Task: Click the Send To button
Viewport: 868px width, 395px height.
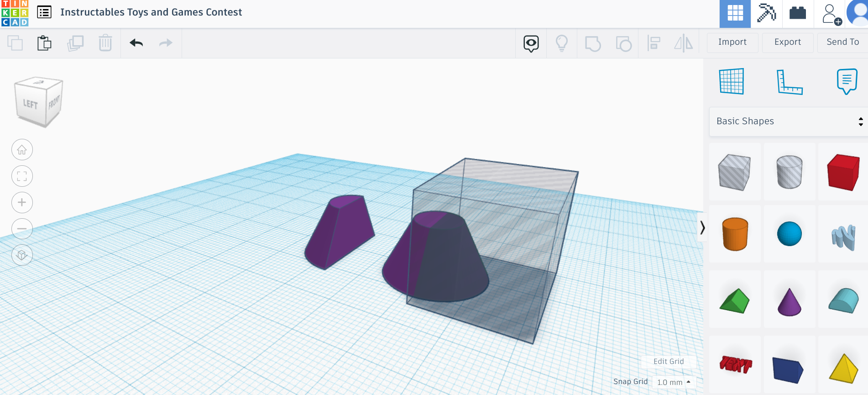Action: click(x=842, y=42)
